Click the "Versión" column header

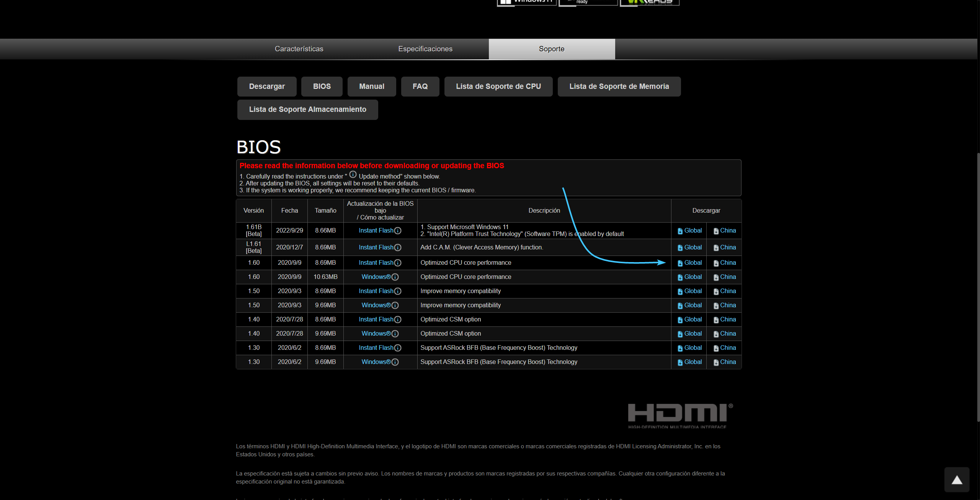pyautogui.click(x=253, y=211)
